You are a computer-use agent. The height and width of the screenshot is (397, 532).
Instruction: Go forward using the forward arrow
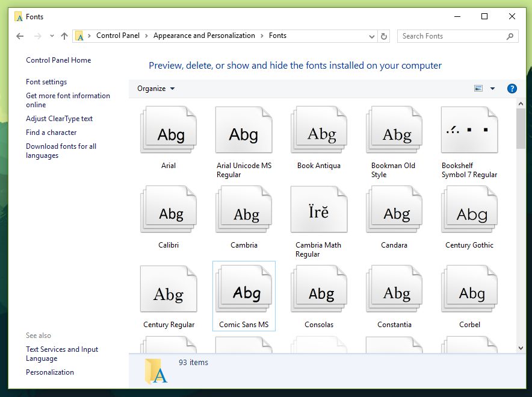point(38,36)
